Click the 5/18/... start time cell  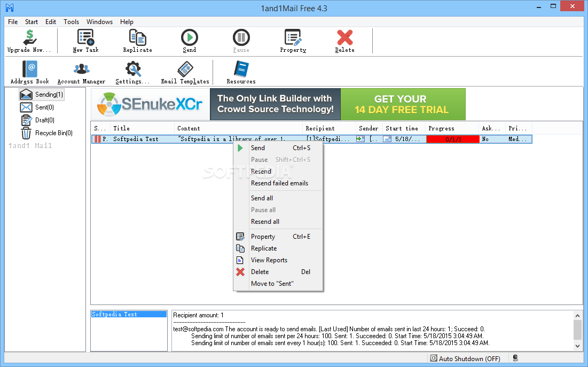(404, 139)
